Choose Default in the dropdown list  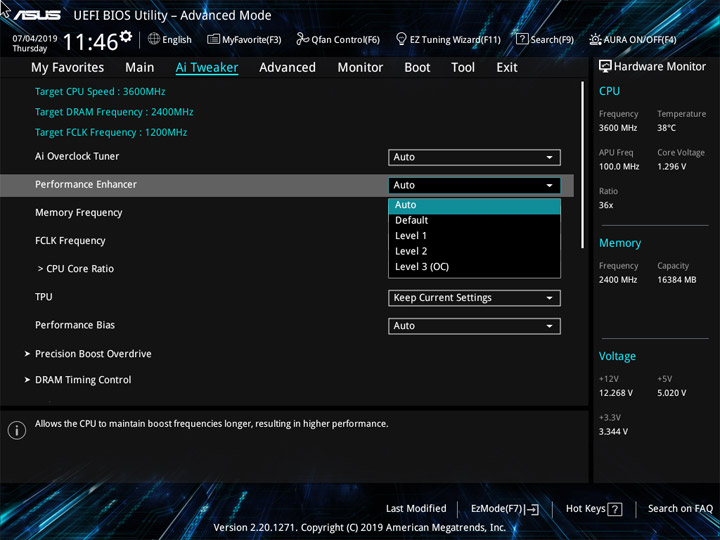point(474,220)
